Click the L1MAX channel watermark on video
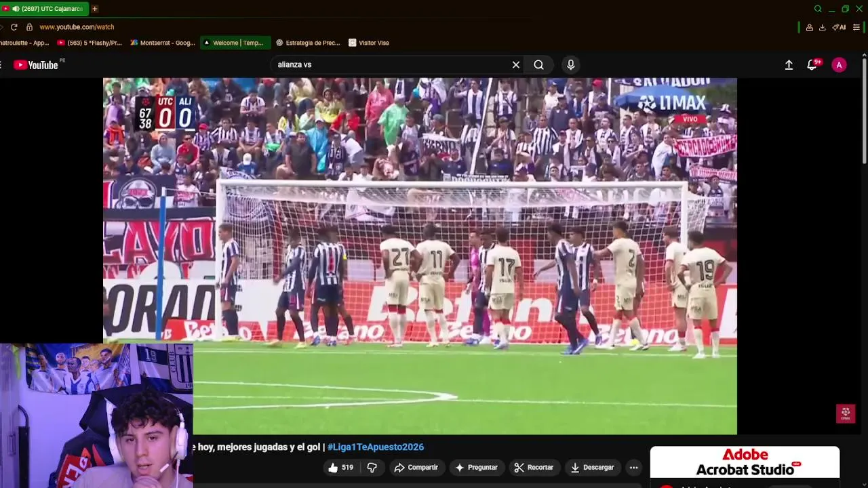Screen dimensions: 868x488 (x=845, y=413)
